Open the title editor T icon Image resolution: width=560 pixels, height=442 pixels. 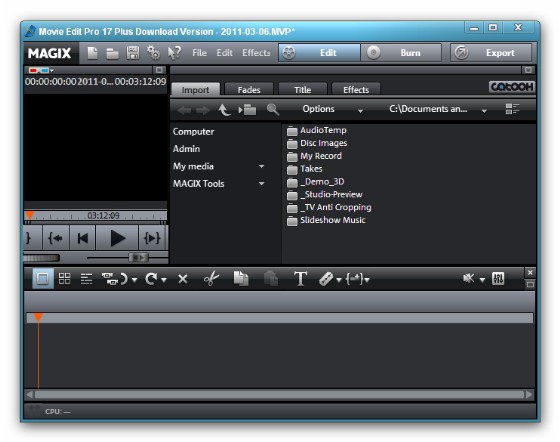[x=300, y=278]
